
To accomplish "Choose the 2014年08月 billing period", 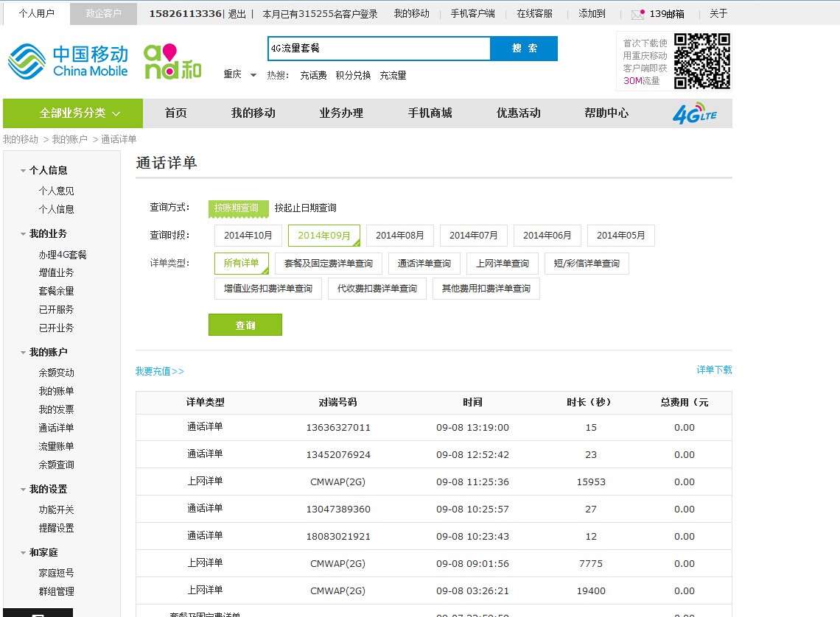I will click(x=399, y=236).
